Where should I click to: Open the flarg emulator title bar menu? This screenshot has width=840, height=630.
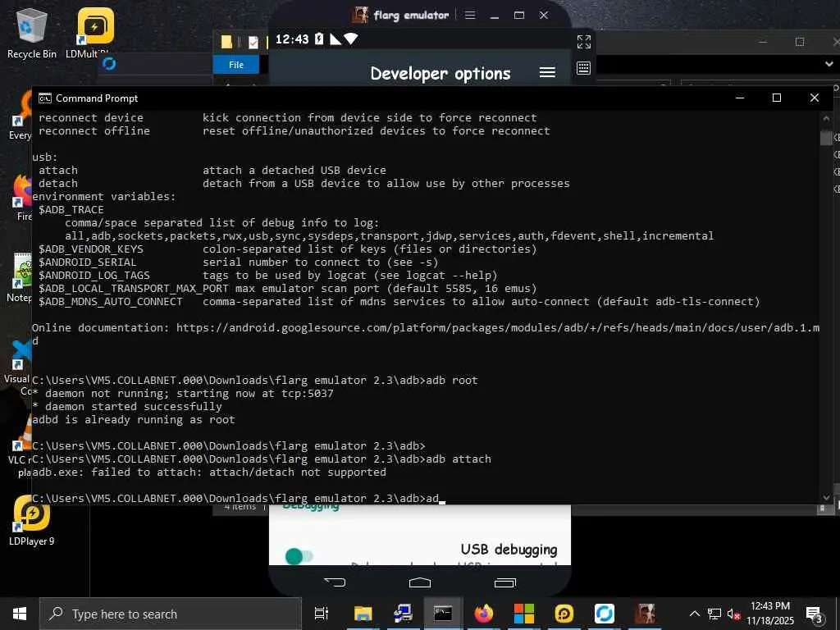click(x=470, y=15)
